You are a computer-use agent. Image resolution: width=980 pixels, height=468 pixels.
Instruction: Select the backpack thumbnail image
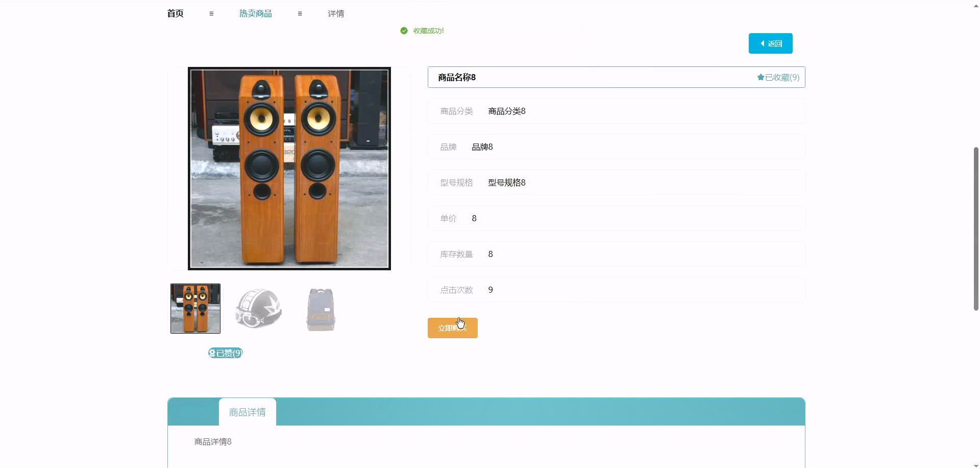pyautogui.click(x=321, y=310)
